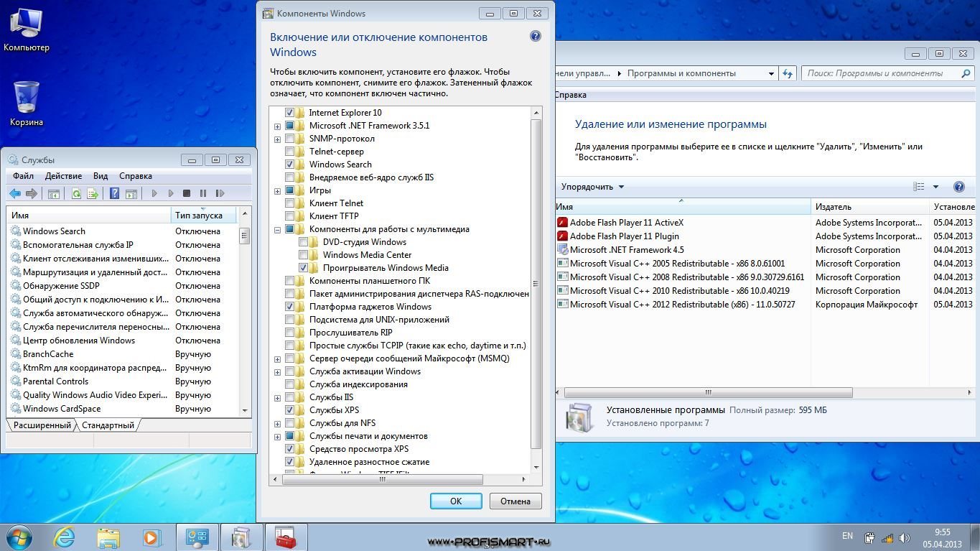This screenshot has width=980, height=551.
Task: Click the refresh icon beside the address bar
Action: click(x=788, y=73)
